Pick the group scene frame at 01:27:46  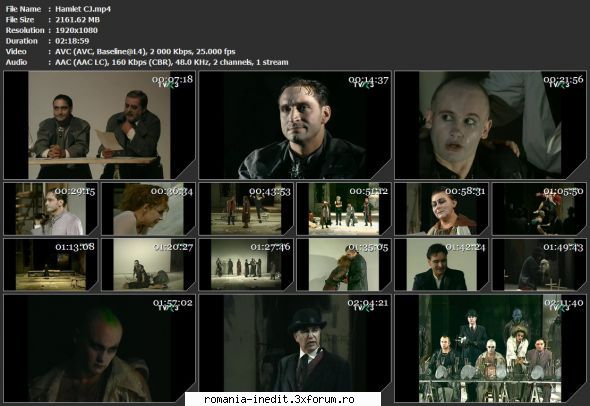pos(246,265)
